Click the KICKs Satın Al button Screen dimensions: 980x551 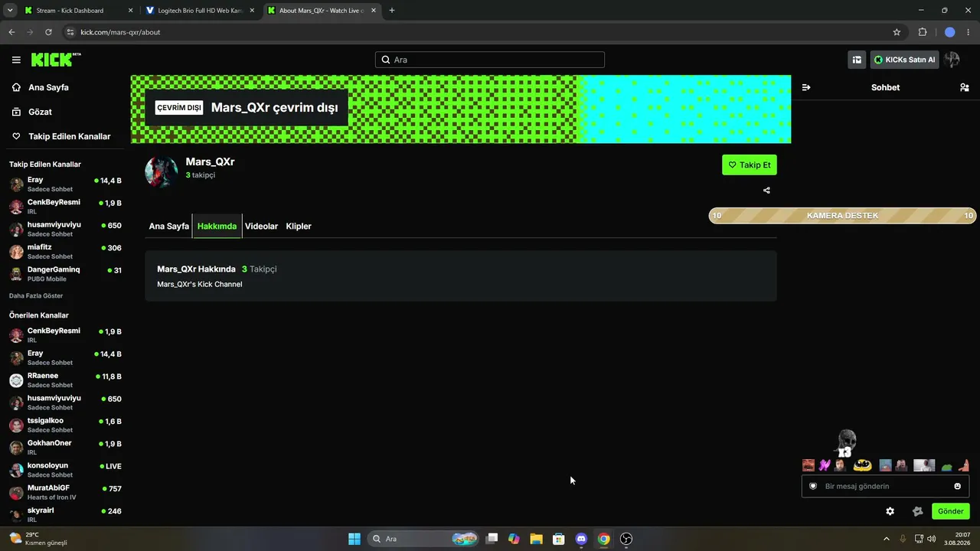[x=905, y=60]
